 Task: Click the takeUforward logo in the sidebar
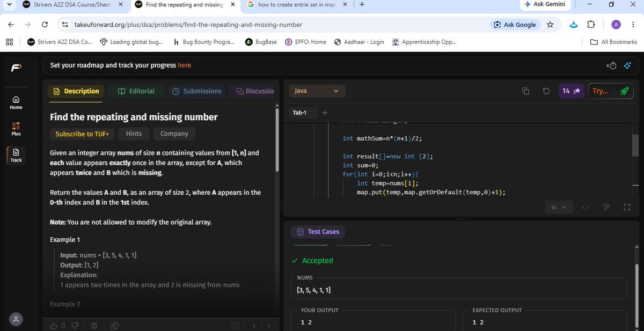[16, 68]
